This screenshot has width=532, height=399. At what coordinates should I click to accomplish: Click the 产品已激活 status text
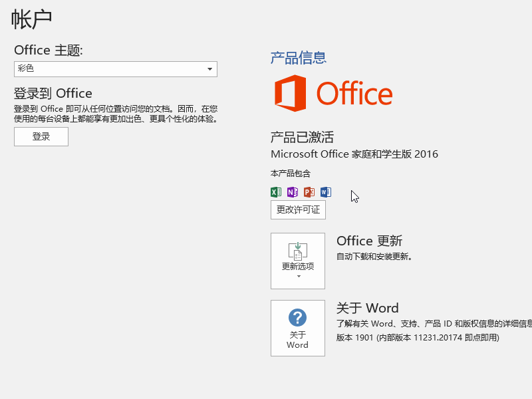click(302, 138)
